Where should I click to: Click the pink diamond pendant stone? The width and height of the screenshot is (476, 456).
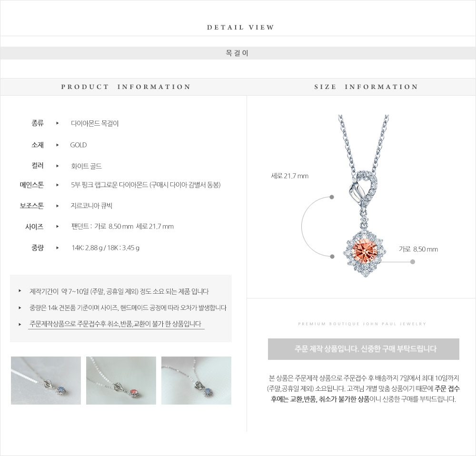pos(364,251)
